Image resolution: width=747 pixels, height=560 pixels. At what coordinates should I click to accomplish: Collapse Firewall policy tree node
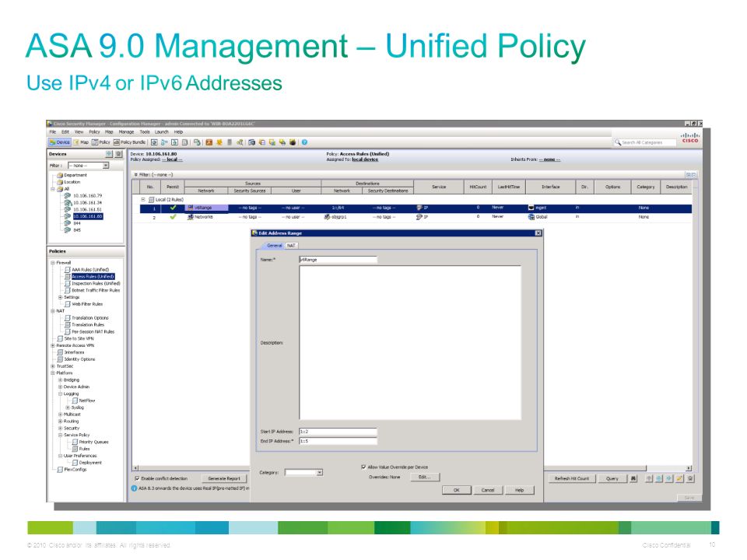coord(53,263)
